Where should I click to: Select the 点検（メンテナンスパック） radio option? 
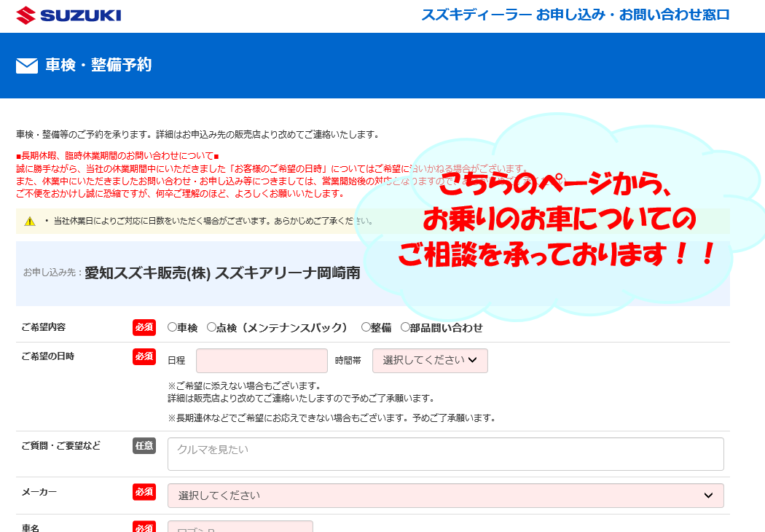coord(211,327)
